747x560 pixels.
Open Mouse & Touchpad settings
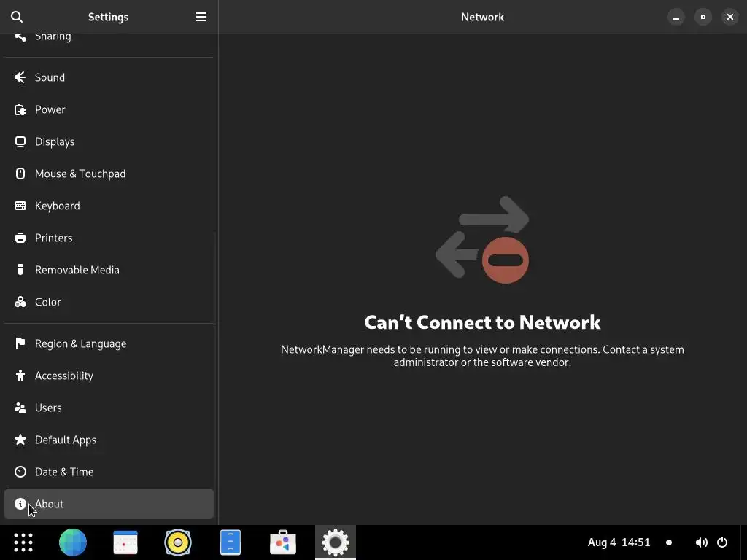pyautogui.click(x=109, y=174)
